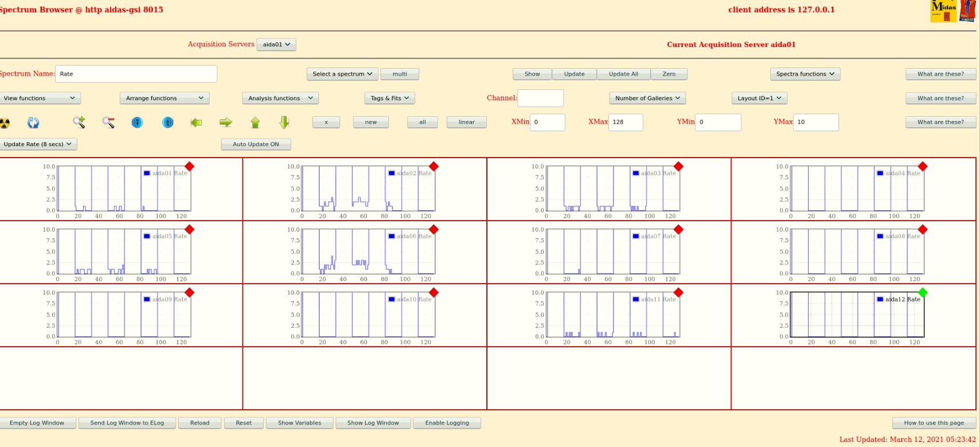Image resolution: width=980 pixels, height=447 pixels.
Task: Open the Arrange functions dropdown
Action: click(x=164, y=98)
